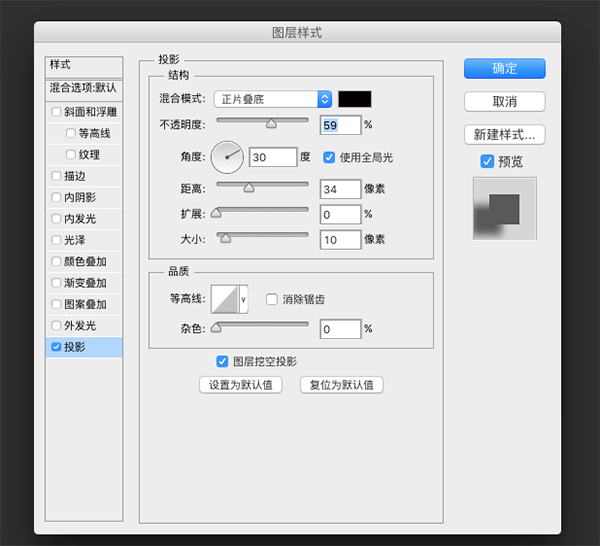Screen dimensions: 600x546
Task: Click the black shadow color swatch
Action: click(x=355, y=99)
